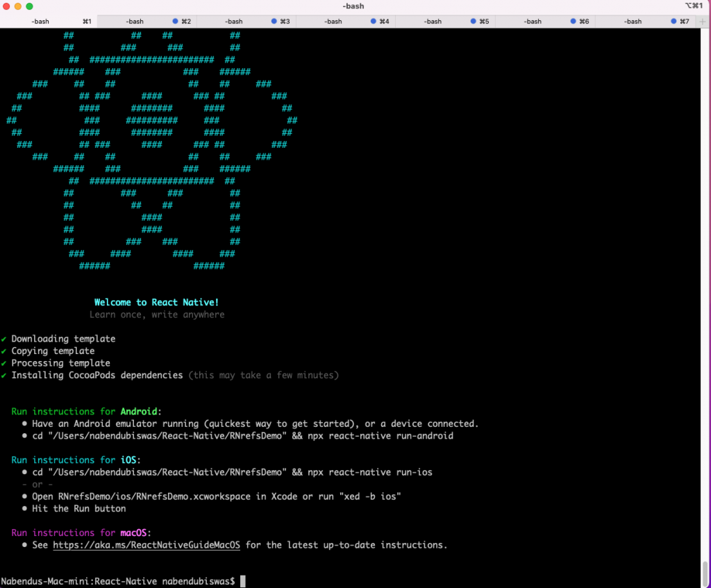The width and height of the screenshot is (711, 588).
Task: Click the blue activity dot on tab ⌘4
Action: [x=373, y=22]
